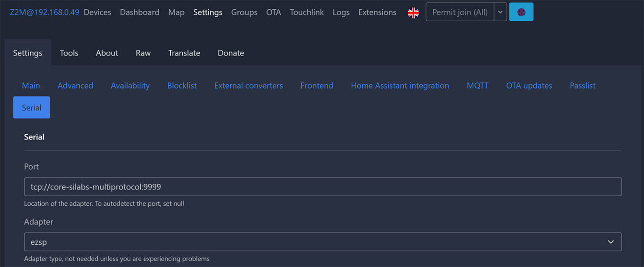Open the Raw settings tab
Image resolution: width=644 pixels, height=267 pixels.
(x=143, y=53)
